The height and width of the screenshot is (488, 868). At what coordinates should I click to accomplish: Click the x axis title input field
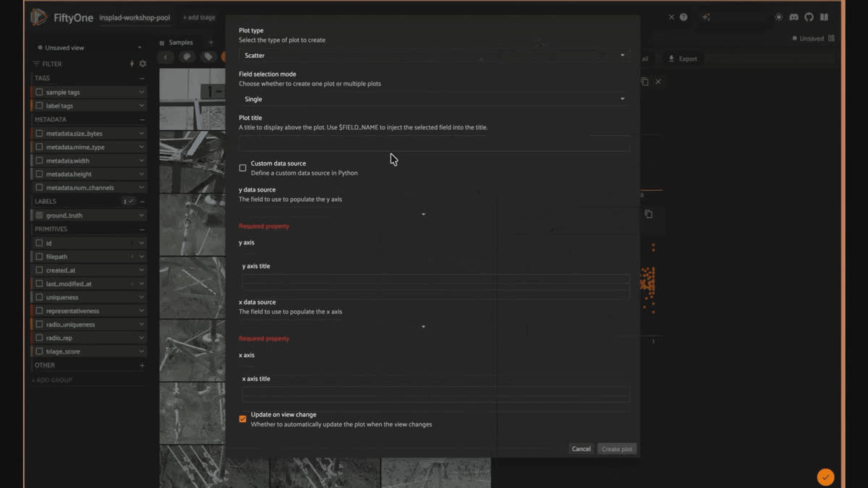tap(435, 396)
